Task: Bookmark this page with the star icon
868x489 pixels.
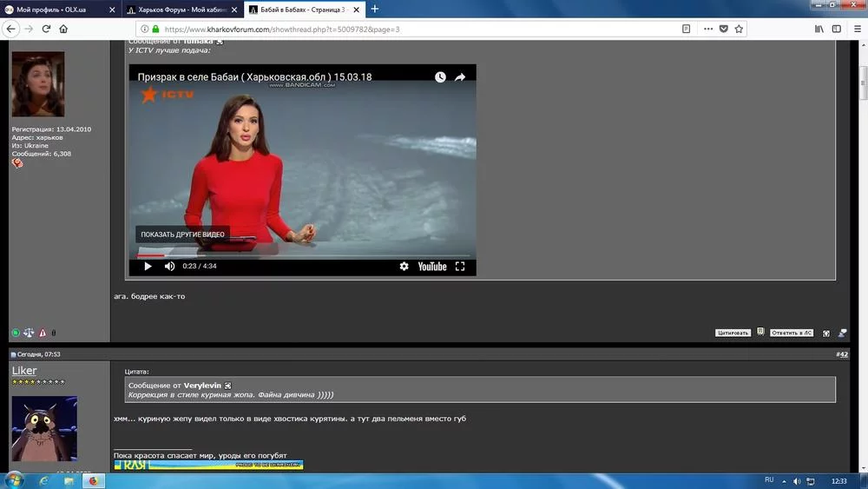Action: click(739, 29)
